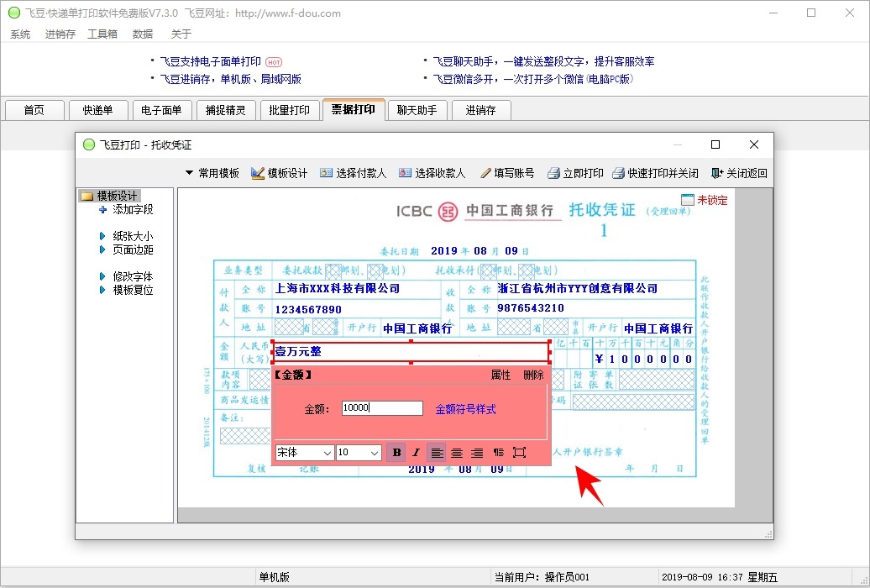Select 纸张大小 in the sidebar
Screen dimensions: 870x588
(133, 236)
